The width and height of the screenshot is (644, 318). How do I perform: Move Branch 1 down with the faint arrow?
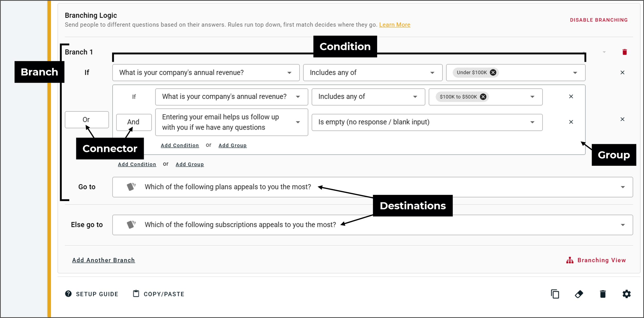point(604,52)
